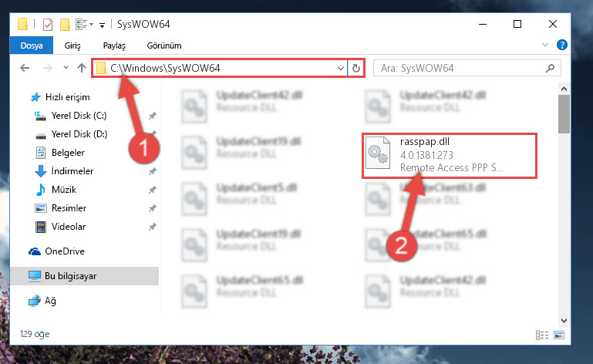The image size is (593, 364).
Task: Click the search magnifier icon
Action: pyautogui.click(x=550, y=68)
